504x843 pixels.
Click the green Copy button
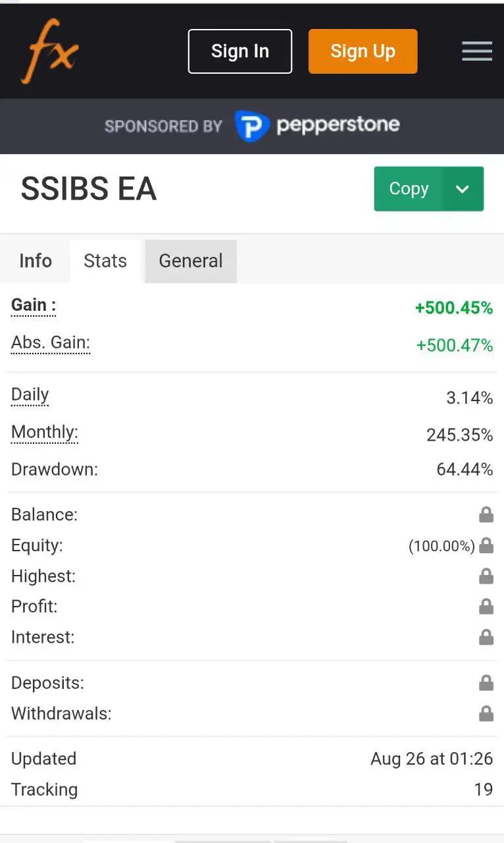(x=409, y=189)
